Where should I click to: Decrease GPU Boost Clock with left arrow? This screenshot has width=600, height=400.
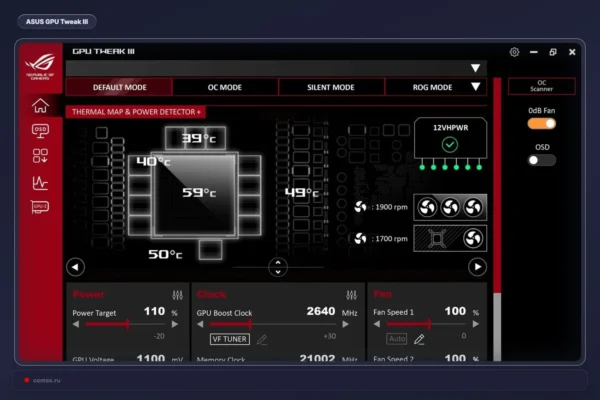200,324
